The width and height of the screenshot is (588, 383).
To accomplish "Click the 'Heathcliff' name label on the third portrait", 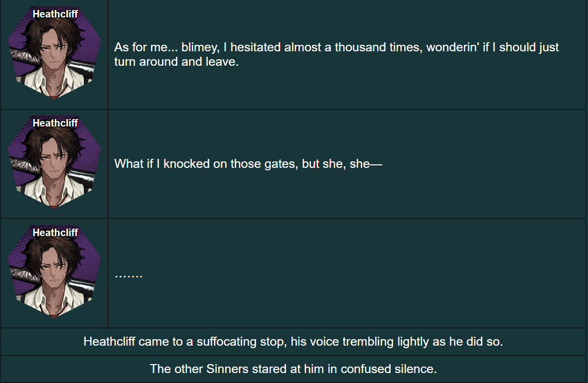I will point(55,233).
